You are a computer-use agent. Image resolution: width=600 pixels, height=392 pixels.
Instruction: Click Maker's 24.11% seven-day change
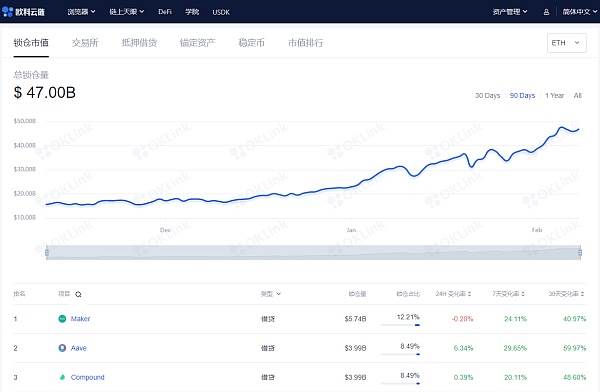point(515,318)
